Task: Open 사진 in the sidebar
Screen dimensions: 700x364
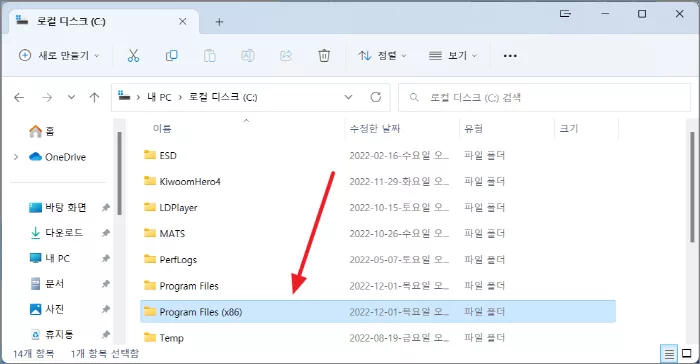Action: [46, 309]
